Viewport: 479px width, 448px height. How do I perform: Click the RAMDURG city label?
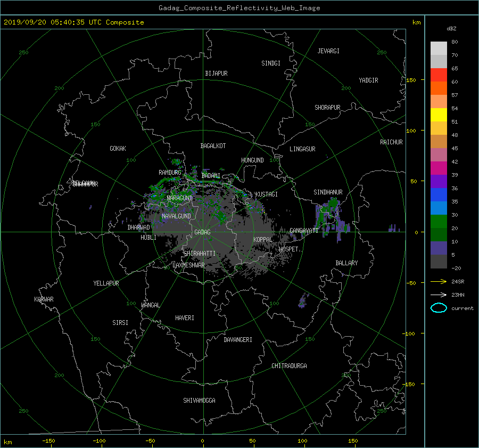point(170,173)
